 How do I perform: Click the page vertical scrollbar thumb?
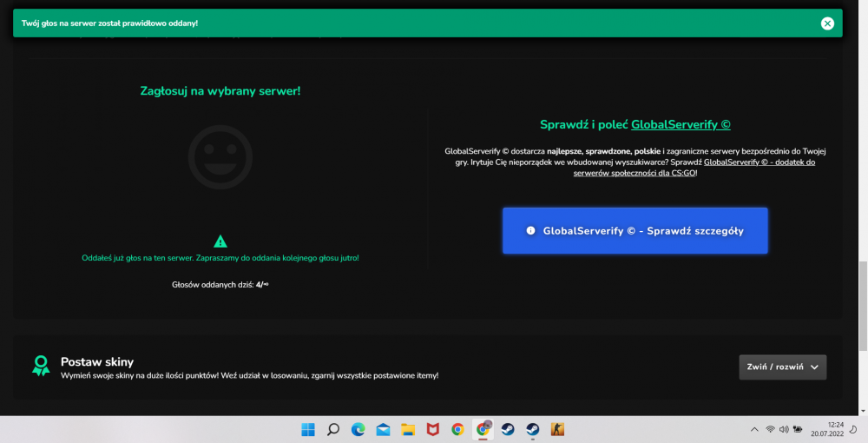click(x=863, y=306)
